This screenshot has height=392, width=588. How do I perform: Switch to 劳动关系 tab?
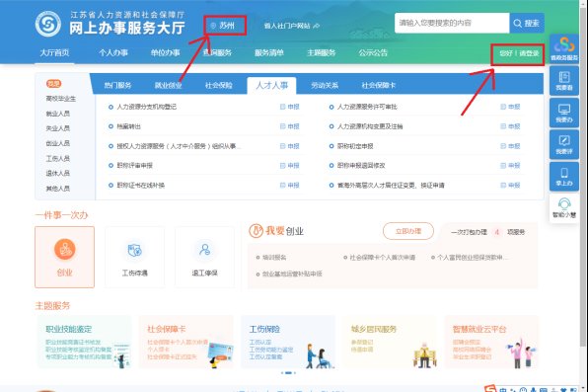point(325,85)
